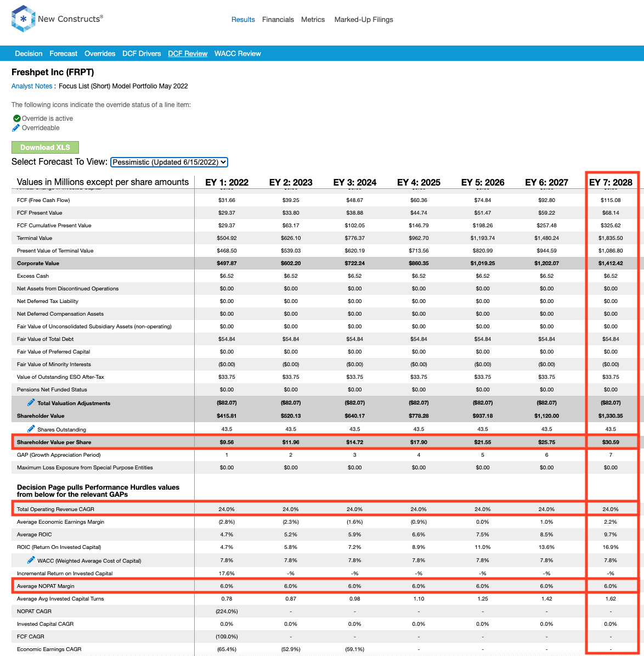Click the $115.08 FCF value for 2028

click(x=611, y=200)
